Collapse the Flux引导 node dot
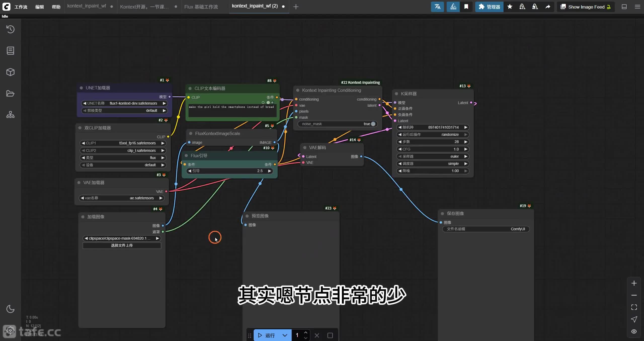Viewport: 644px width, 341px height. tap(186, 156)
